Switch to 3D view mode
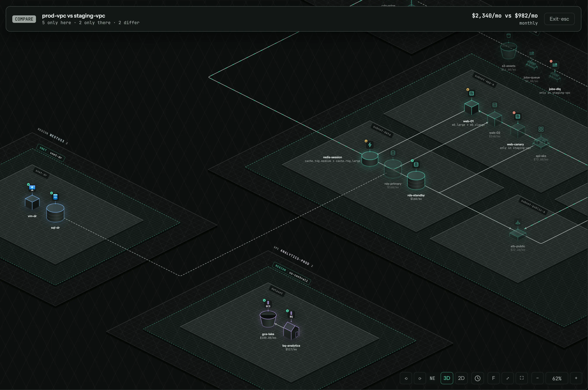588x390 pixels. (x=447, y=378)
